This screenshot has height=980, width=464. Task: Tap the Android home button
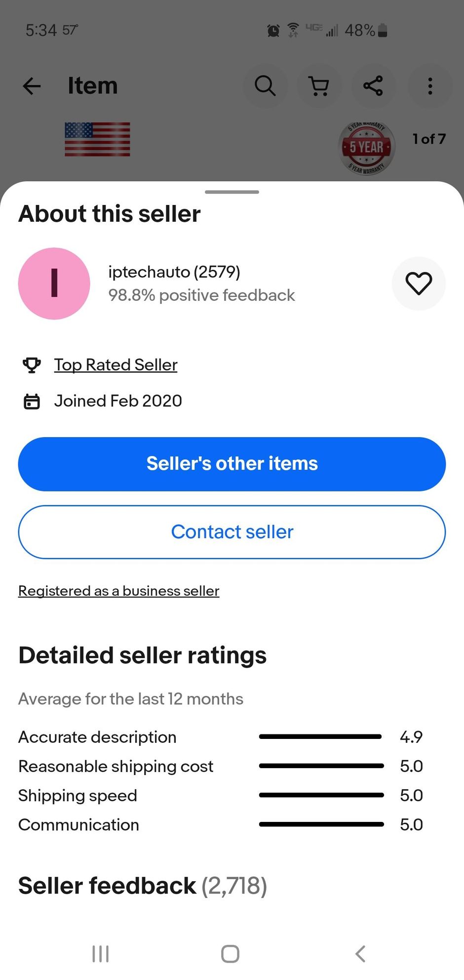[231, 954]
